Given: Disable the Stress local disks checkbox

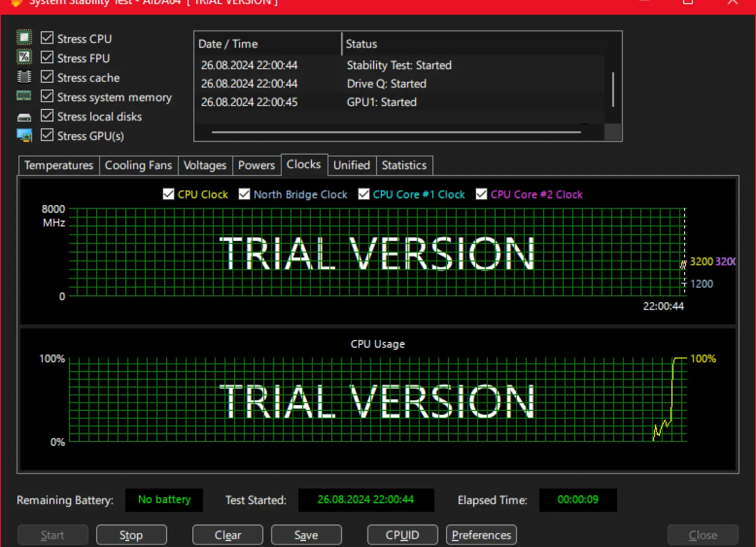Looking at the screenshot, I should (47, 116).
